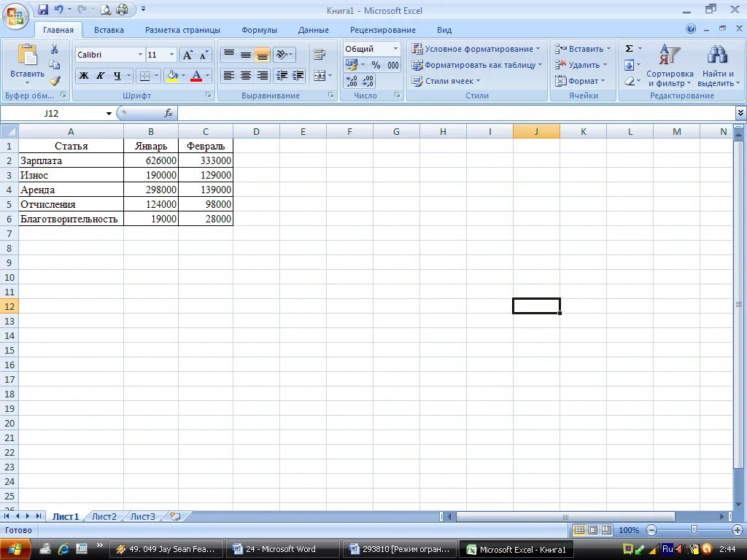Screen dimensions: 747x560
Task: Decrease font size with small A icon
Action: pyautogui.click(x=204, y=55)
